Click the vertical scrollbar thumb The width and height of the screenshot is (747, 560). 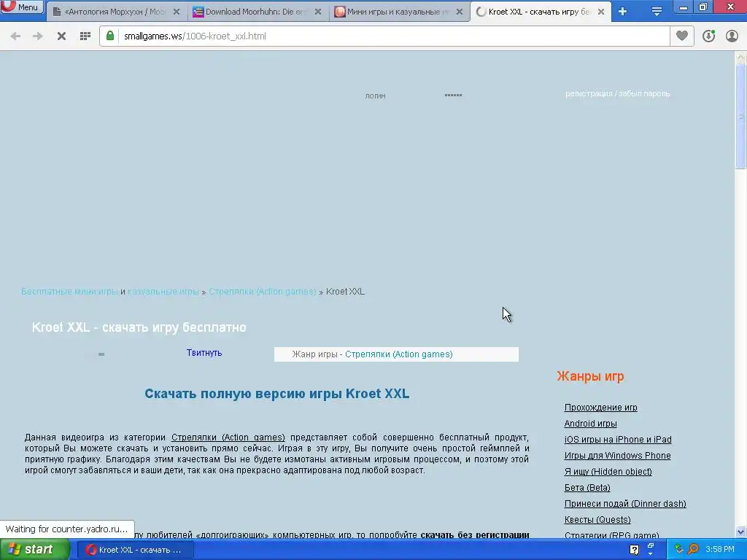(741, 116)
